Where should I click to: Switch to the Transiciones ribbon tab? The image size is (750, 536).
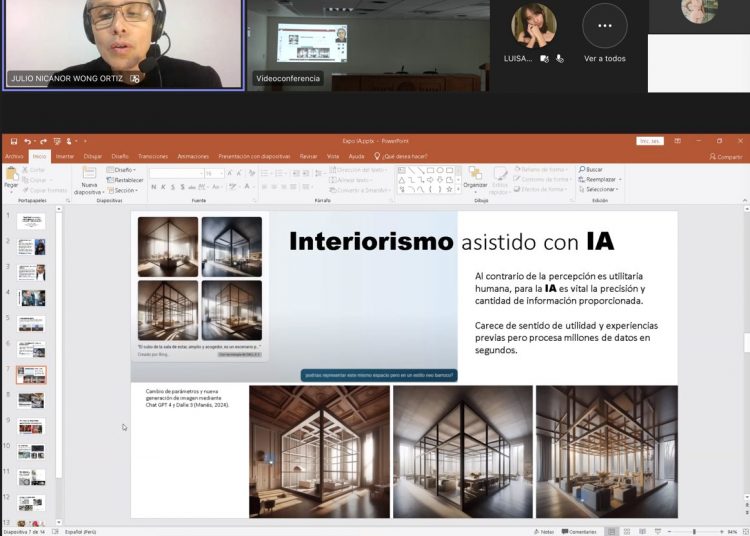pyautogui.click(x=153, y=157)
